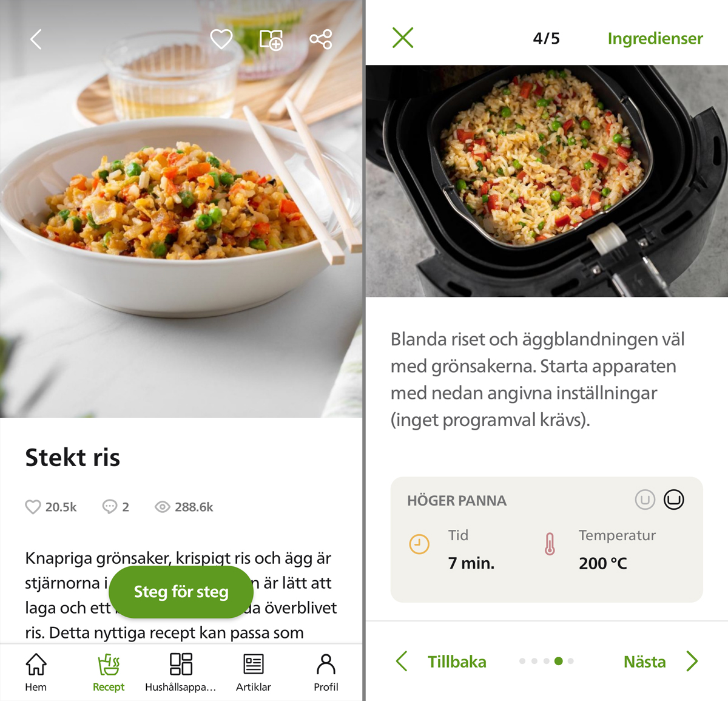Return with the Tillbaka button
Viewport: 728px width, 701px height.
441,662
